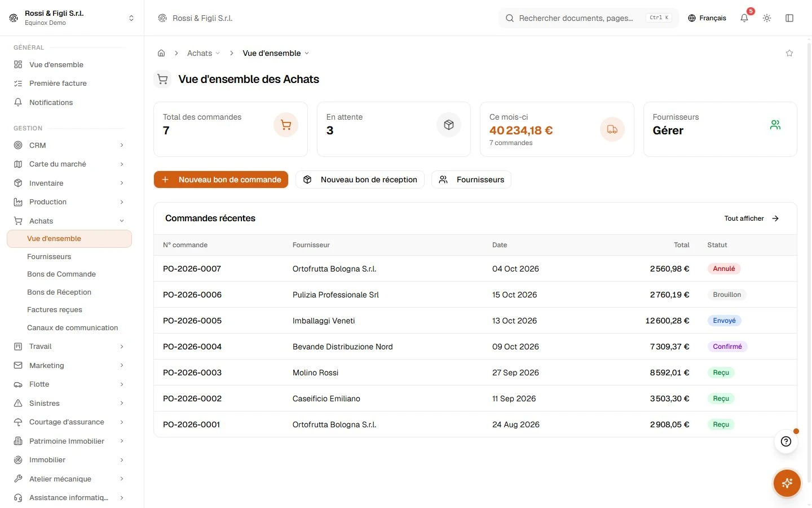The image size is (812, 508).
Task: Click the home icon in breadcrumb
Action: click(x=161, y=53)
